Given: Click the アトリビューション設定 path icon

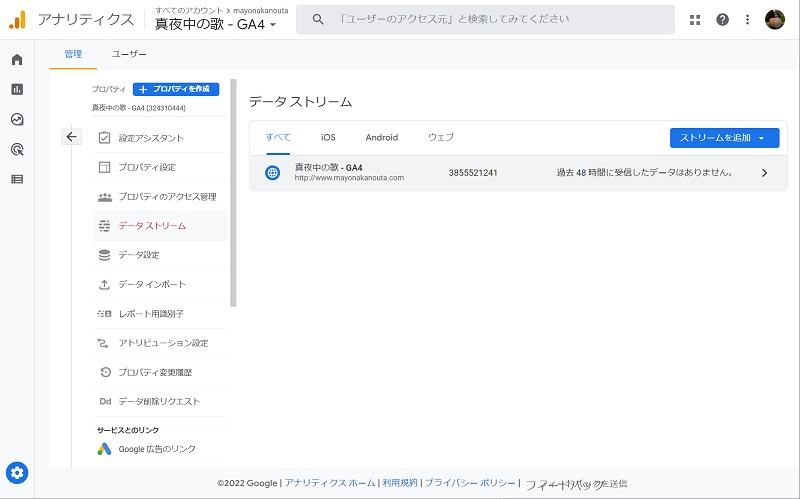Looking at the screenshot, I should (103, 343).
